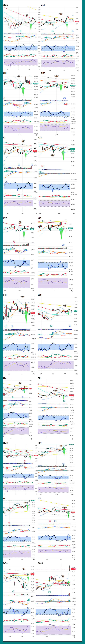Open the earnings E marker on LEA chart

(13, 397)
